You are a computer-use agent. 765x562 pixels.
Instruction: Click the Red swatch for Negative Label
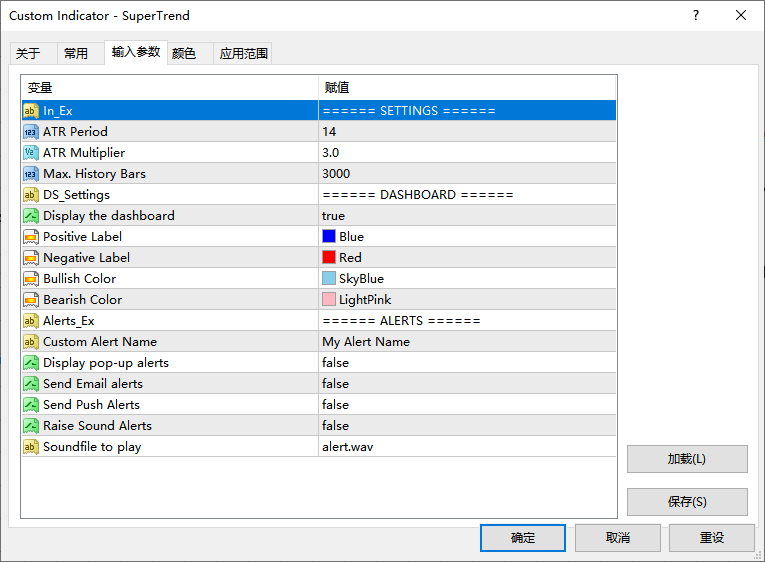pos(329,258)
